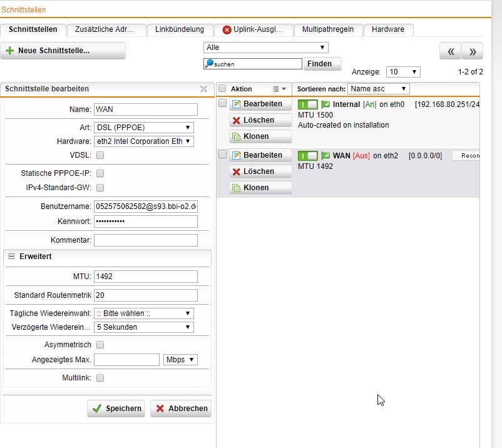Go to previous page with double-left arrow

tap(451, 51)
